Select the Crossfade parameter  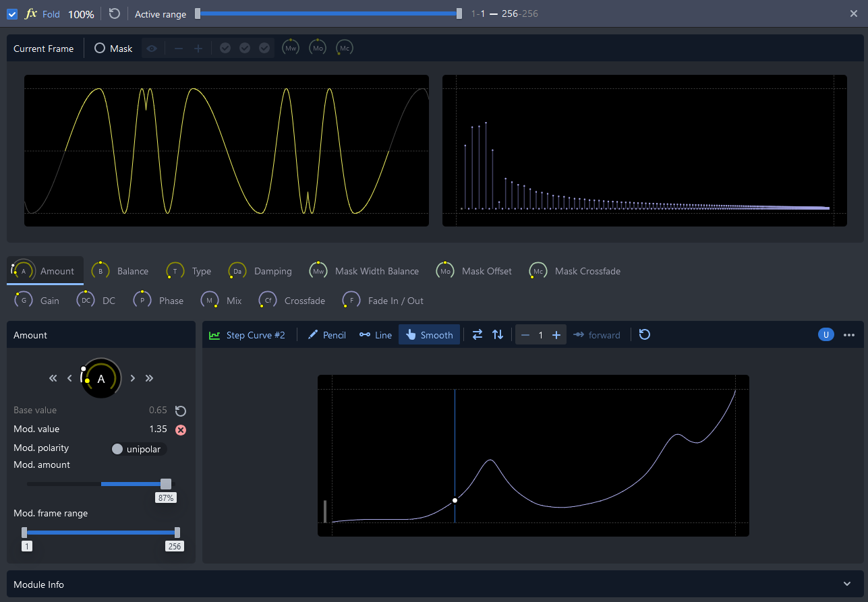[x=292, y=301]
